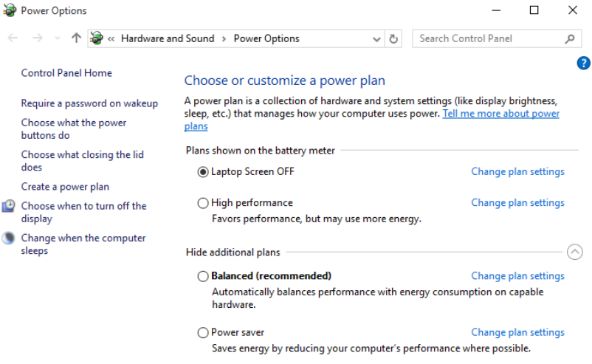Open Tell me more about power plans
Screen dimensions: 592x364
pos(500,114)
